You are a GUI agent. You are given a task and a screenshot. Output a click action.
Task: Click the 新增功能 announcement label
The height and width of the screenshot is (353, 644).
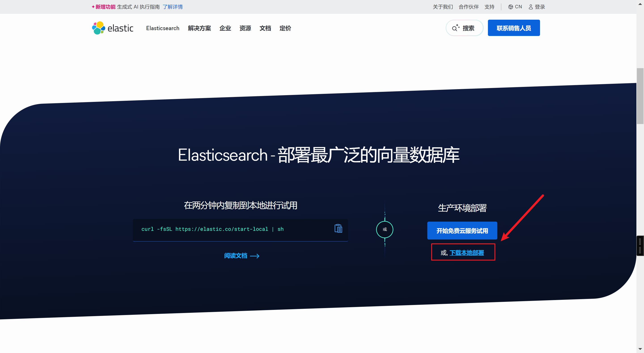pos(105,7)
